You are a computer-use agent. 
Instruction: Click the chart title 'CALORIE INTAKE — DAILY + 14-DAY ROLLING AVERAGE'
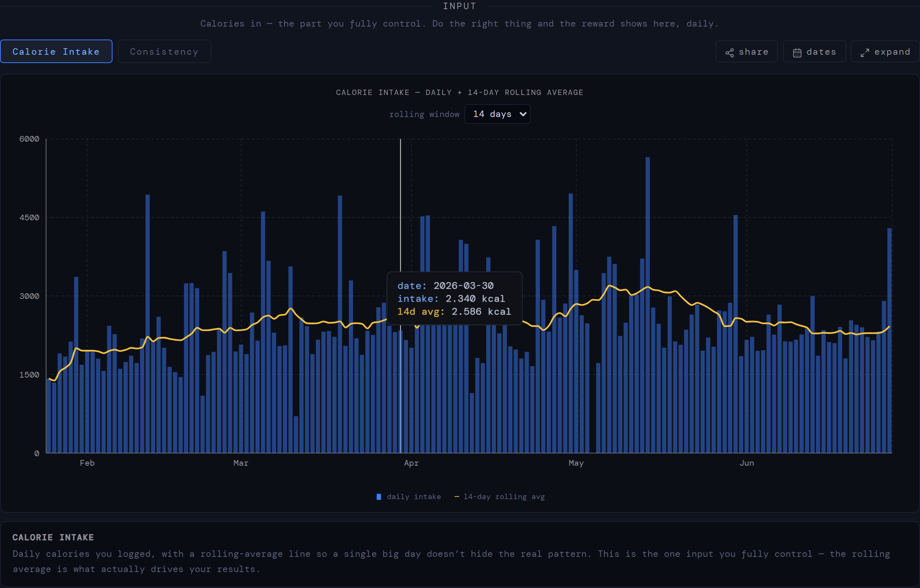[x=460, y=92]
